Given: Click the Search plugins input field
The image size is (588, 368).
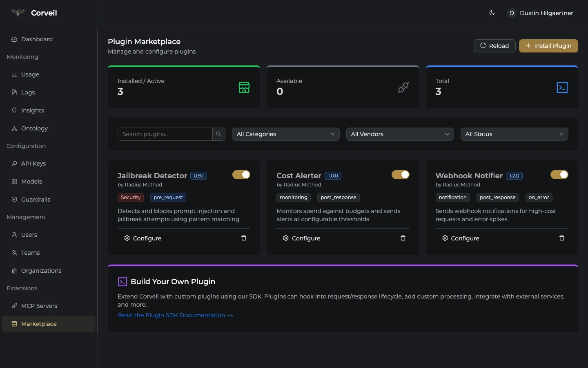Looking at the screenshot, I should coord(165,134).
